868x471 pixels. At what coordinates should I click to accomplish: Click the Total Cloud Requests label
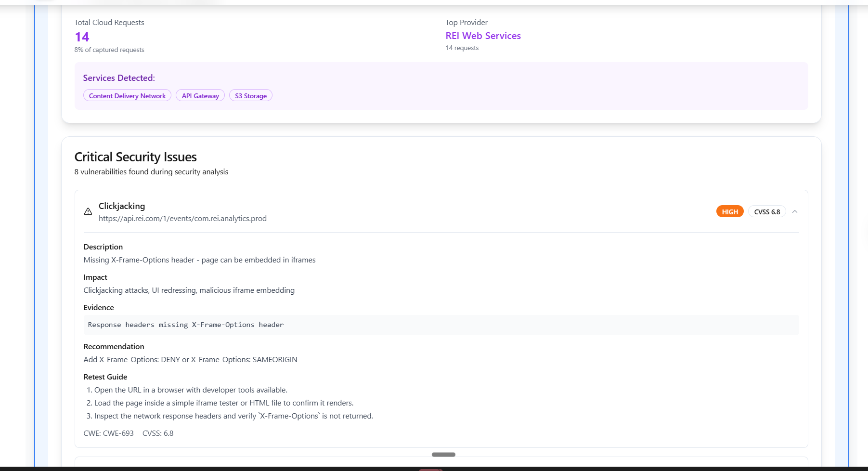pyautogui.click(x=109, y=23)
